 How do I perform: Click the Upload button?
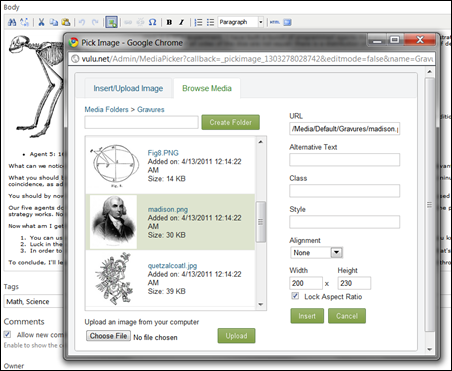(236, 336)
